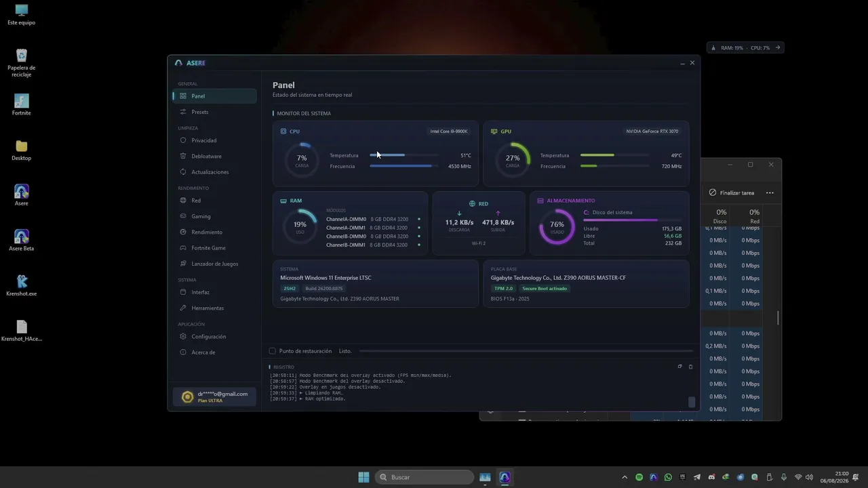Screen dimensions: 868x488
Task: Expand the RAM/CPU overlay widget arrow
Action: pos(778,47)
